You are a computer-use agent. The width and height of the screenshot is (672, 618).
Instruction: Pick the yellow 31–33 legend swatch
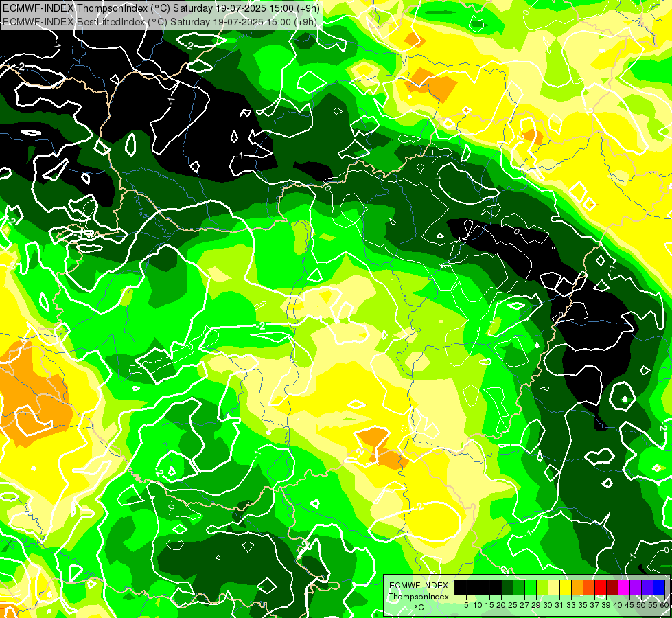566,587
